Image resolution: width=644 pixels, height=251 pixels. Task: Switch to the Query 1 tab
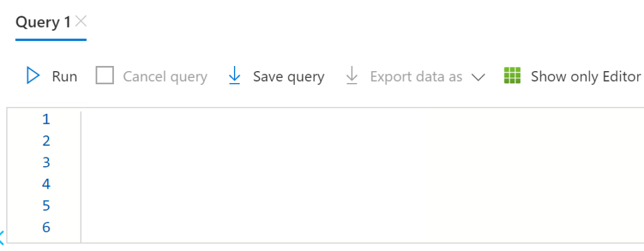43,22
